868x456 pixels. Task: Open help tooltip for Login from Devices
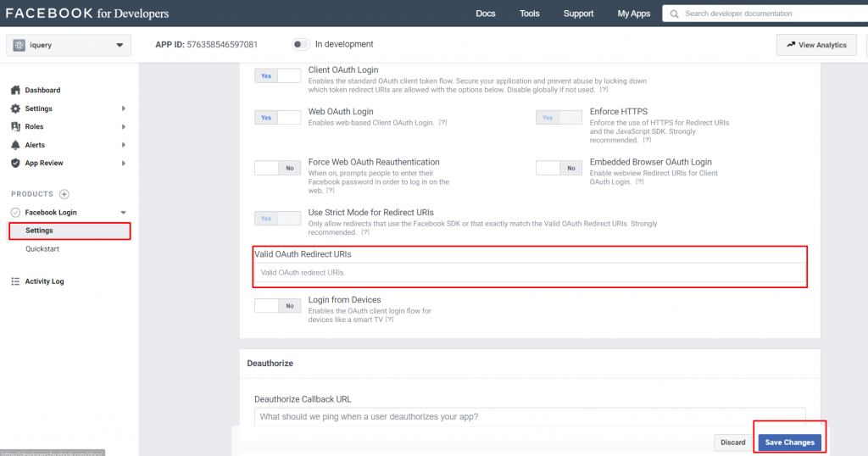(390, 320)
